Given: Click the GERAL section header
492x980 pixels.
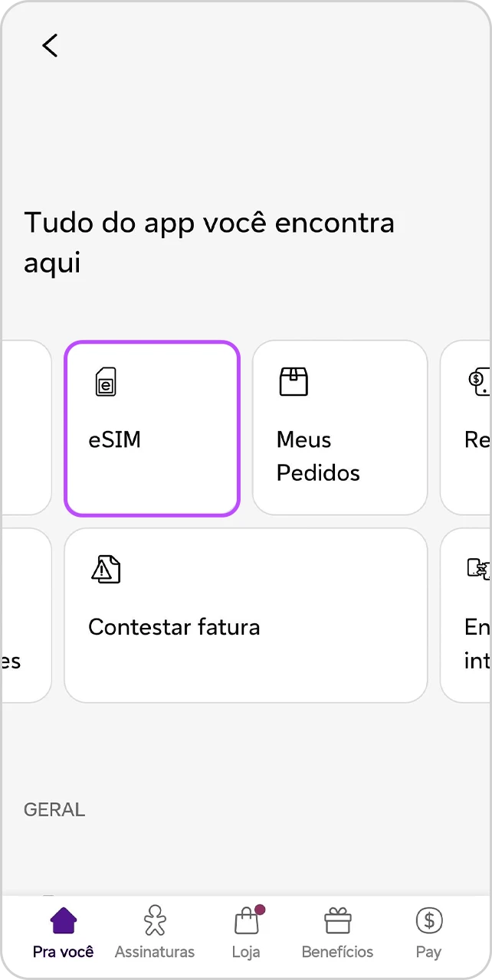Looking at the screenshot, I should point(54,809).
